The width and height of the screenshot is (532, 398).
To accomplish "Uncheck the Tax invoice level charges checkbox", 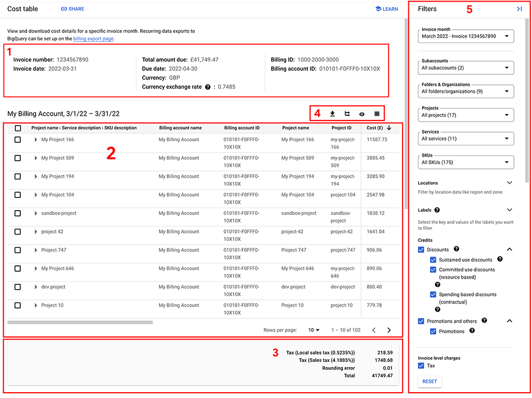I will click(x=421, y=366).
